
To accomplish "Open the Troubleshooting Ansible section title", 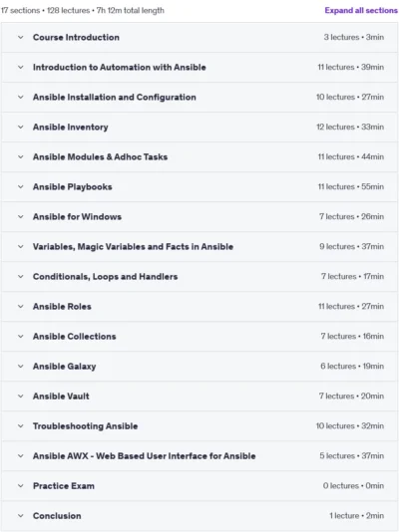I will click(x=85, y=426).
